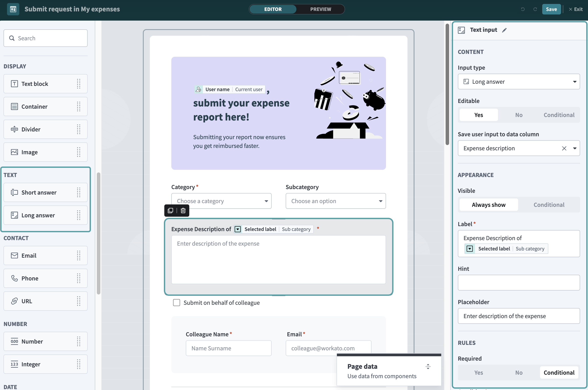The image size is (588, 390).
Task: Click the components Search field
Action: click(x=46, y=38)
